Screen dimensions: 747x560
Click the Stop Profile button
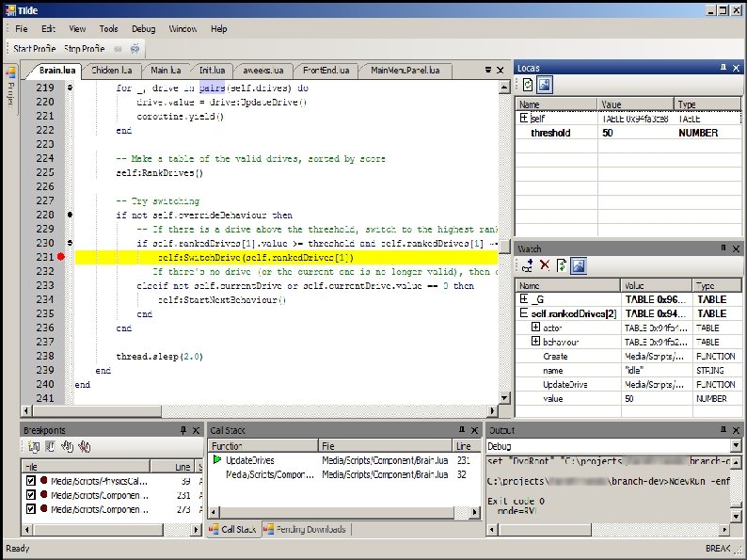[x=85, y=49]
